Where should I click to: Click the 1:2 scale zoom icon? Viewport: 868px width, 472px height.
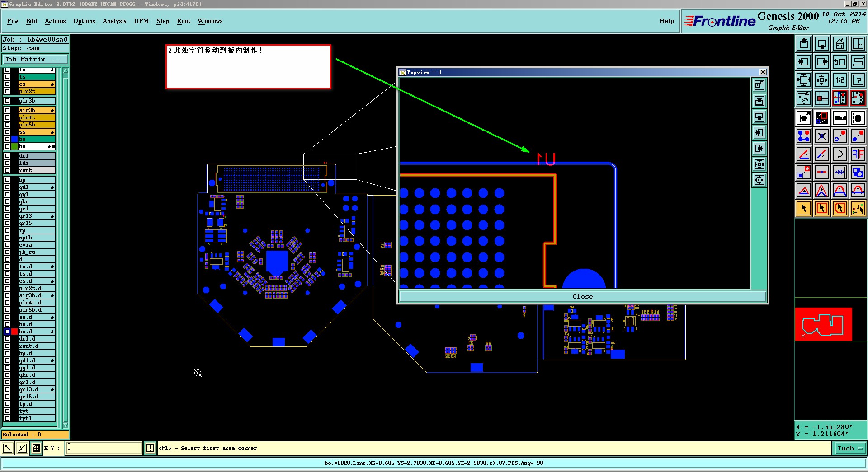tap(840, 80)
